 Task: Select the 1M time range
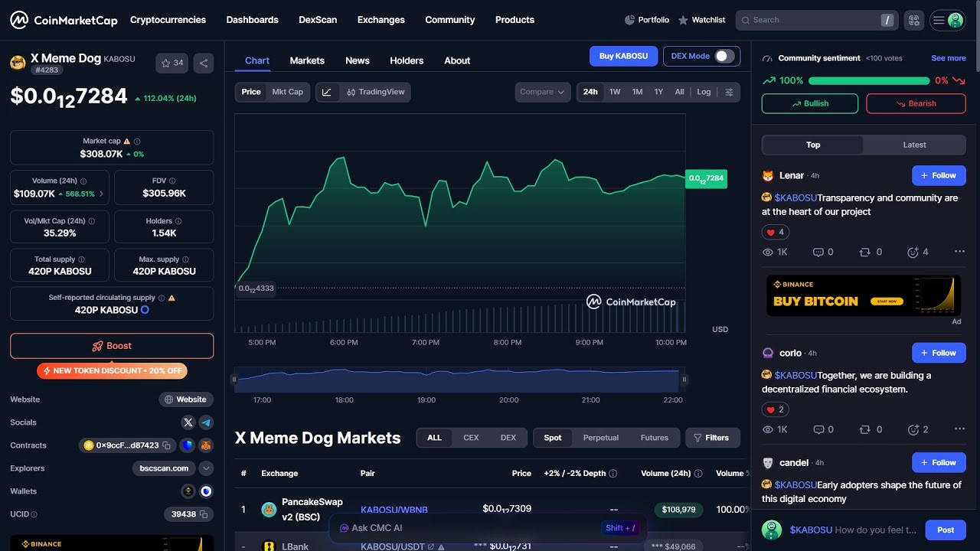coord(637,92)
